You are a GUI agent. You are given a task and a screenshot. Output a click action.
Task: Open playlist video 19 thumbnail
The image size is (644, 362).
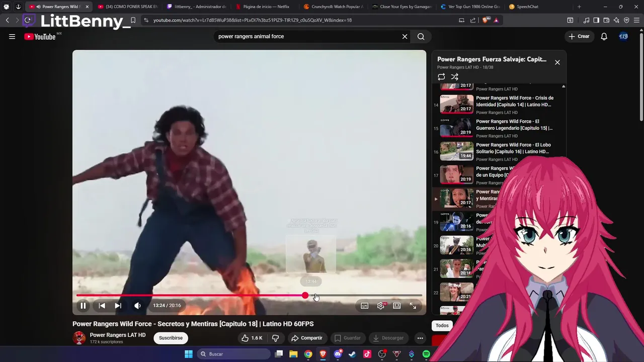tap(457, 222)
